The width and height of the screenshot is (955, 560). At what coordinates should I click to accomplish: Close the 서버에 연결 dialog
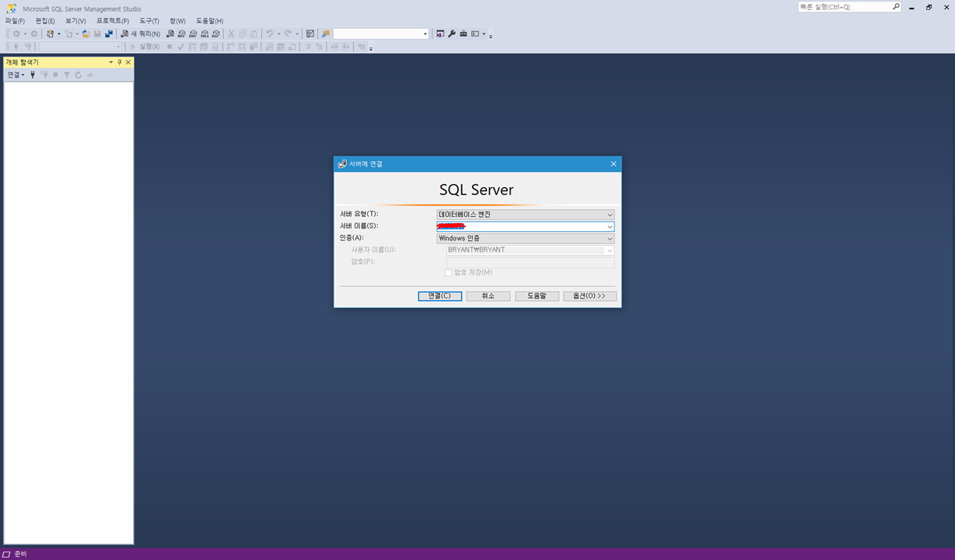613,164
